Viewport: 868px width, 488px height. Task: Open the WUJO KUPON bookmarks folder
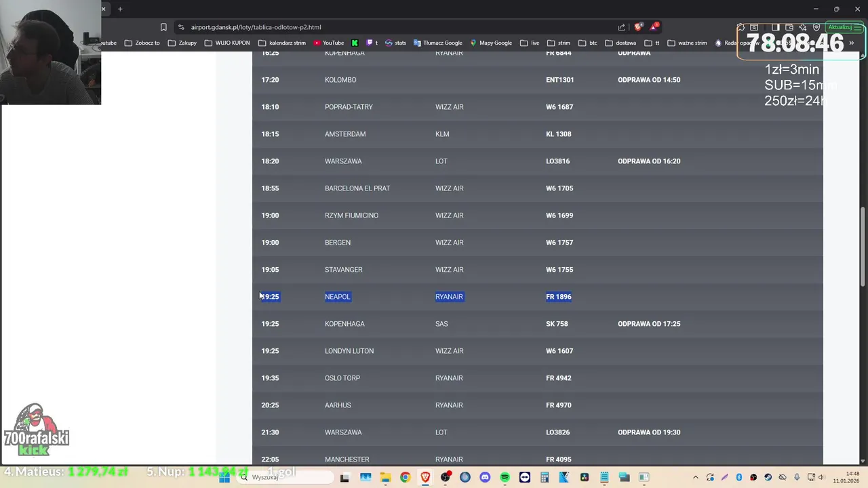[227, 43]
